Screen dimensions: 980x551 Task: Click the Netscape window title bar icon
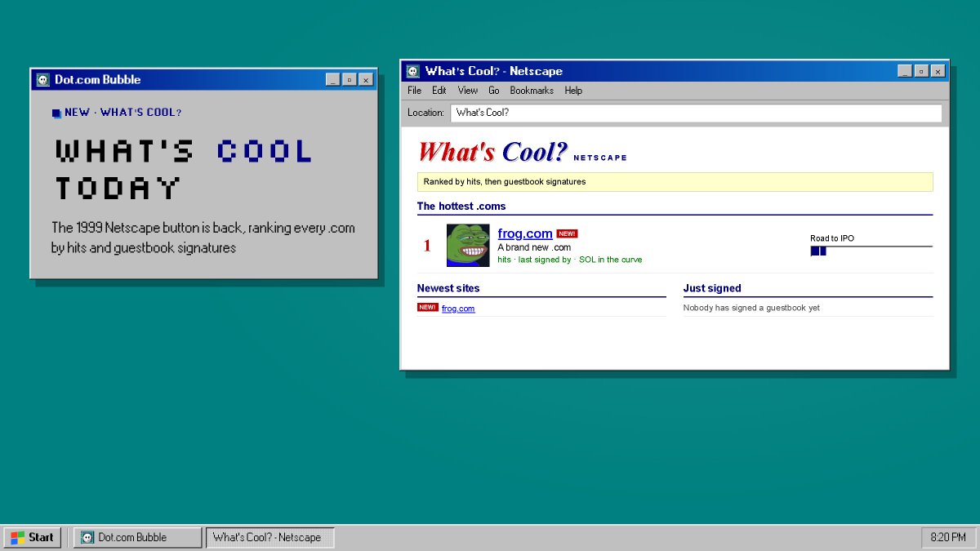[413, 71]
